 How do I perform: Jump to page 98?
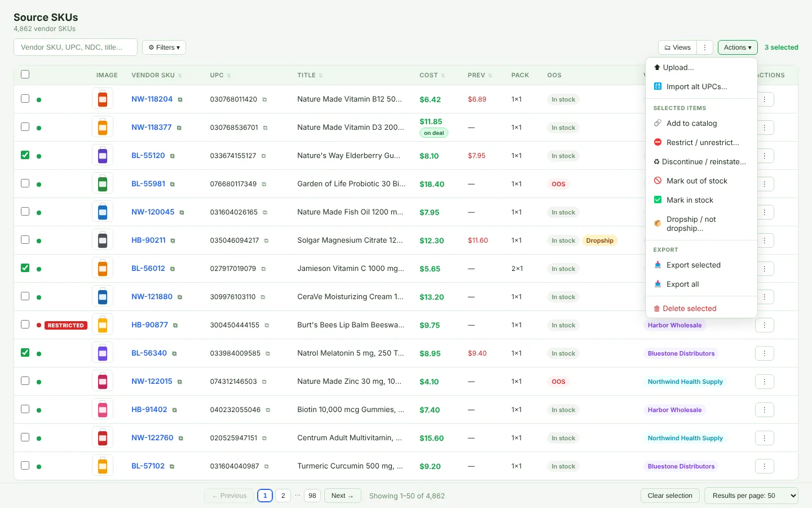click(312, 496)
